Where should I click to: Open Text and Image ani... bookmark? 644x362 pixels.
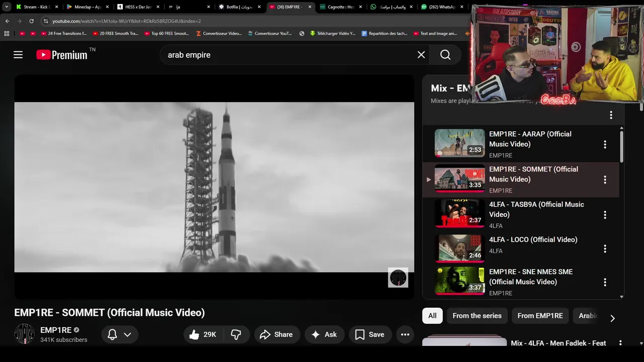(435, 34)
